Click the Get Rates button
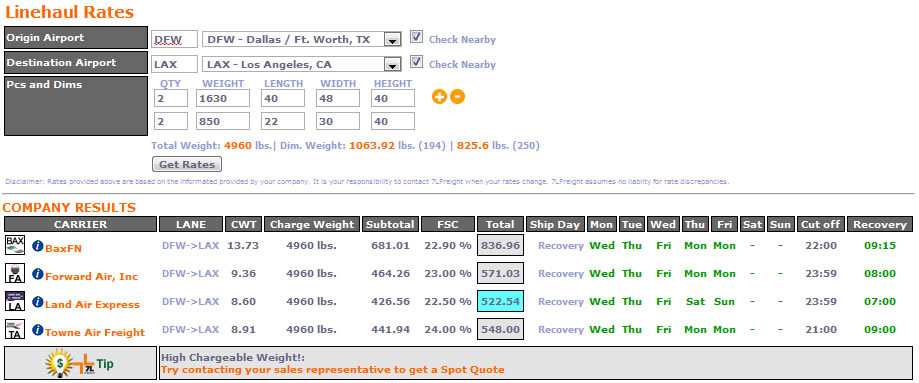 (x=187, y=164)
